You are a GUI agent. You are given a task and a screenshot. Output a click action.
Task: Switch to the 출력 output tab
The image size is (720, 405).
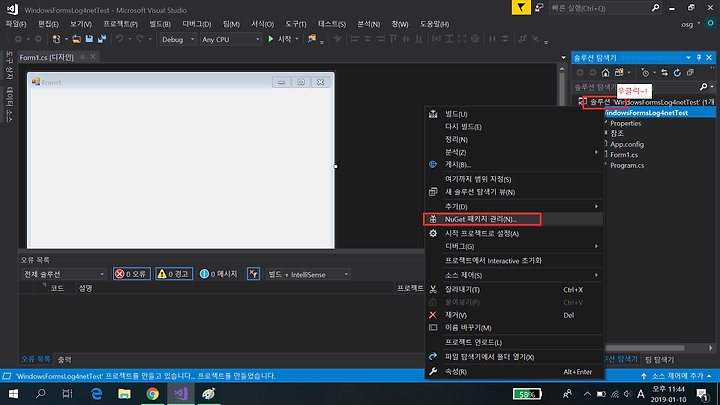tap(65, 360)
